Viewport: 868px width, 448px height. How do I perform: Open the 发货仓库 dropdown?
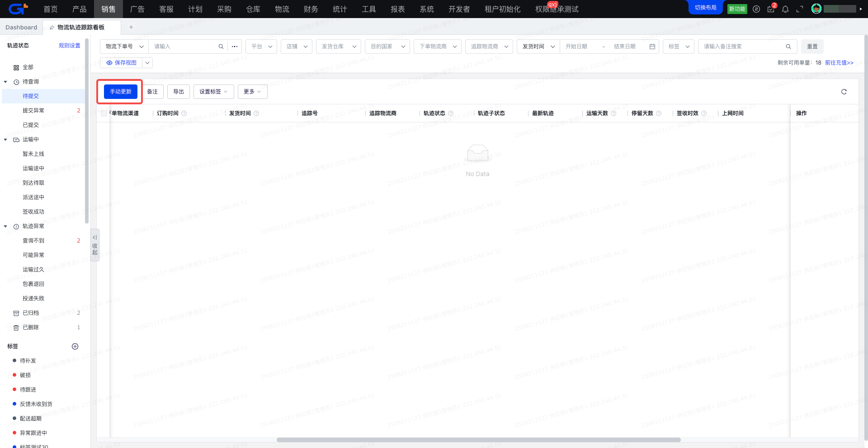pos(339,47)
